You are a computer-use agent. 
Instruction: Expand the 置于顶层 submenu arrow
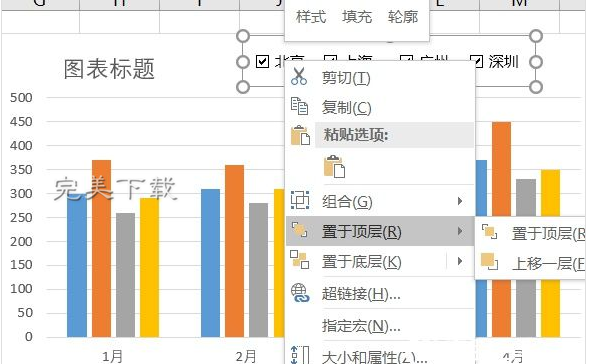click(x=460, y=231)
